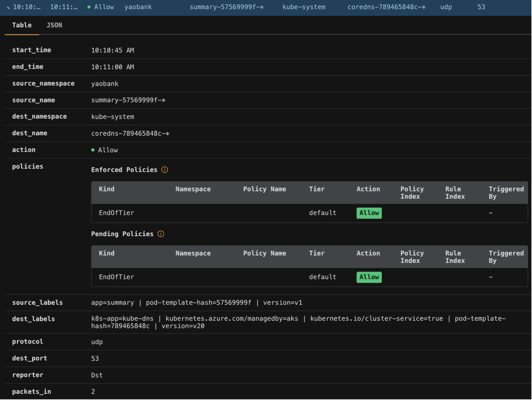Image resolution: width=532 pixels, height=400 pixels.
Task: Click the source_labels field label
Action: [37, 303]
